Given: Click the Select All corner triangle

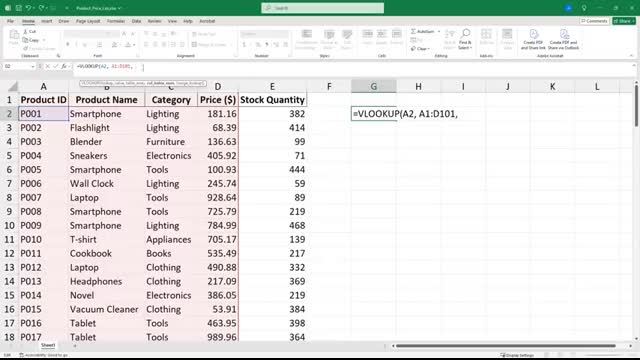Looking at the screenshot, I should [x=13, y=87].
